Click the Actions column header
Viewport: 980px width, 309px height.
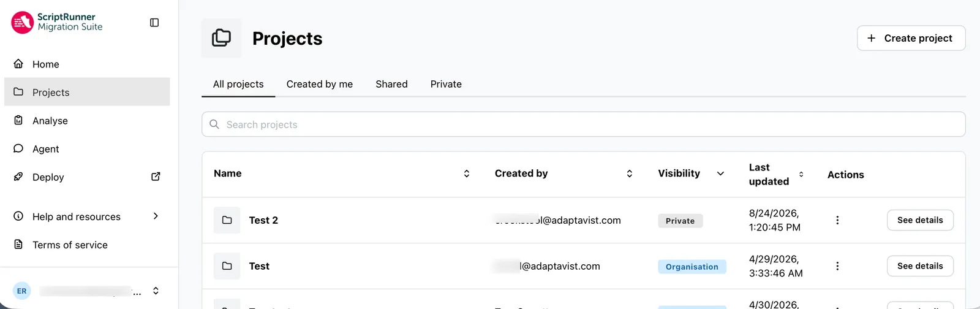click(846, 175)
